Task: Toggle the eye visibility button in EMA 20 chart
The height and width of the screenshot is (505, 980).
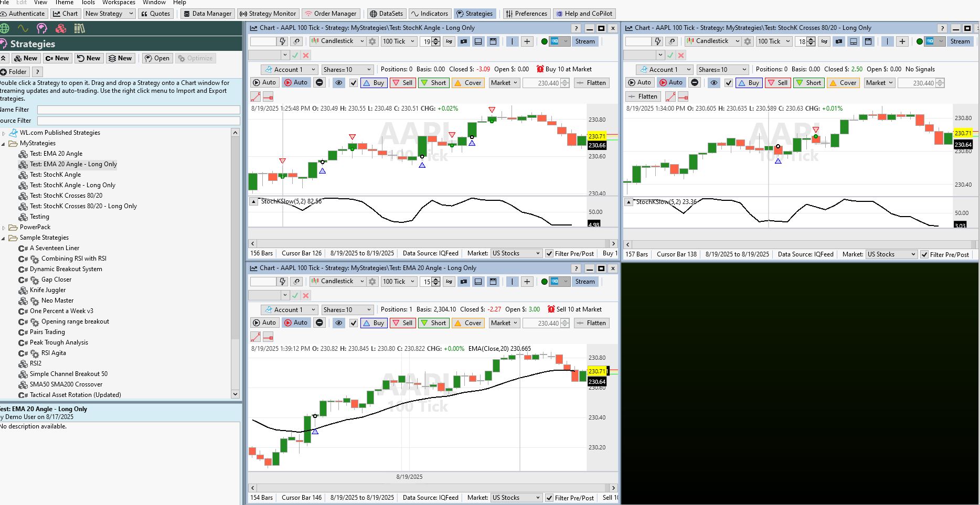Action: click(x=339, y=323)
